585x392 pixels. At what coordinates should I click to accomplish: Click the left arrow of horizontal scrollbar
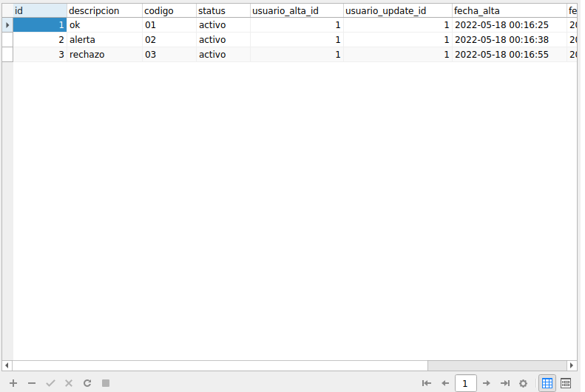(7, 365)
